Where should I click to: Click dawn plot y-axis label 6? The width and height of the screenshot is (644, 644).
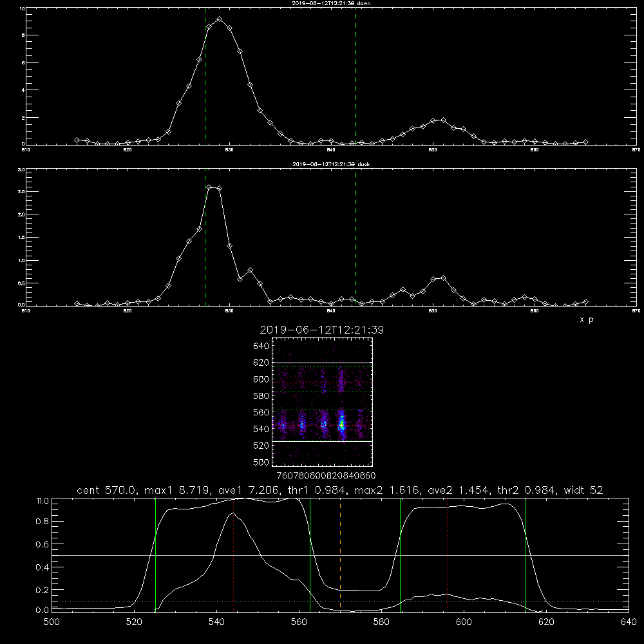pyautogui.click(x=23, y=63)
